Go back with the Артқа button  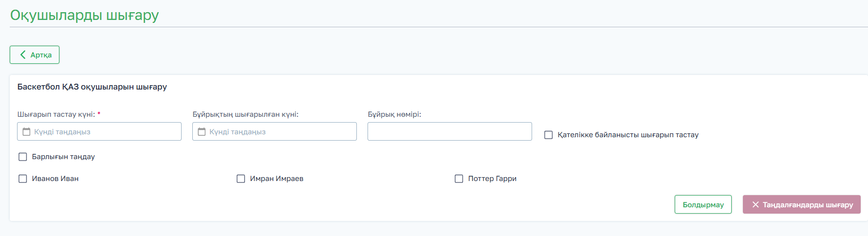pyautogui.click(x=35, y=55)
